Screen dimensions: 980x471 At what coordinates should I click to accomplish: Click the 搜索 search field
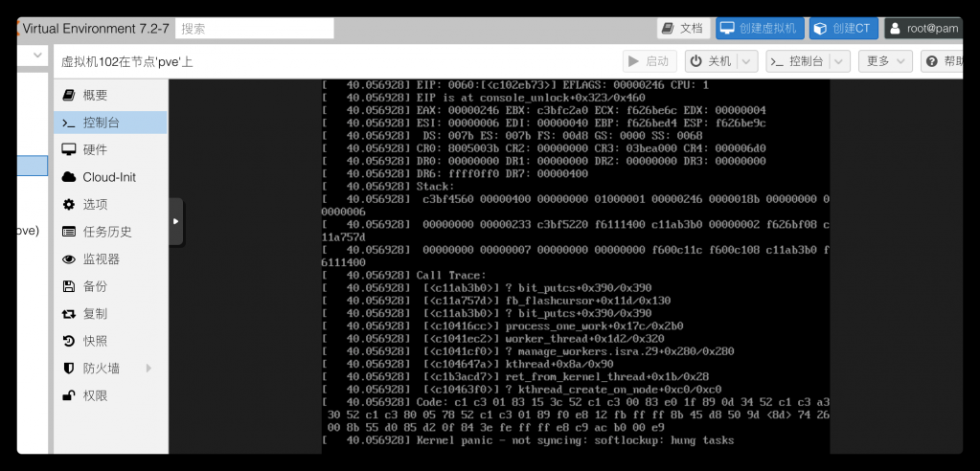(254, 29)
